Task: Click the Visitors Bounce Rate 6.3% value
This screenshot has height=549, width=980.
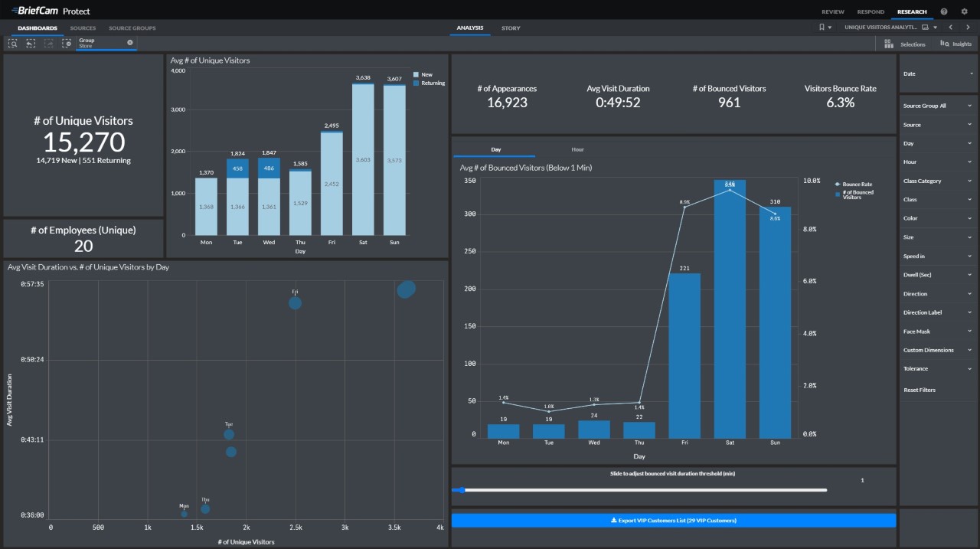Action: (840, 103)
